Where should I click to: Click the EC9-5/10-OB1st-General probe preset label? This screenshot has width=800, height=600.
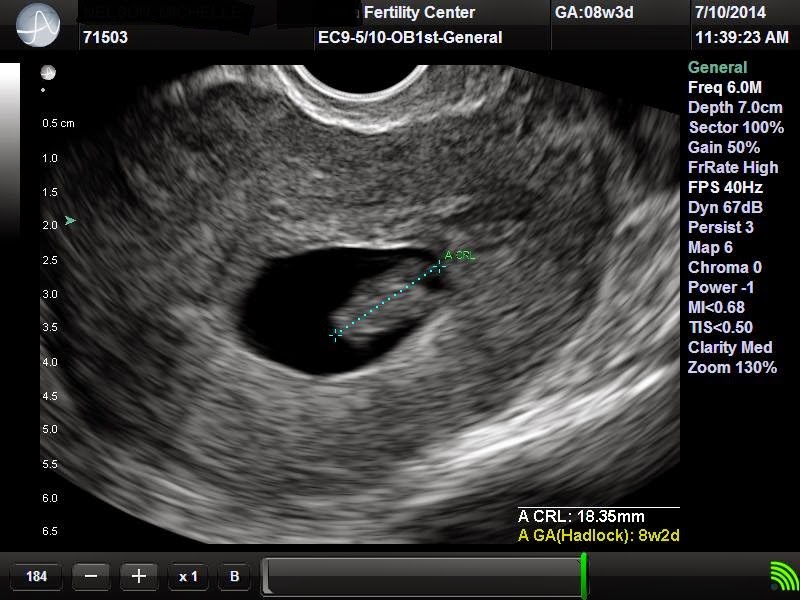(410, 37)
